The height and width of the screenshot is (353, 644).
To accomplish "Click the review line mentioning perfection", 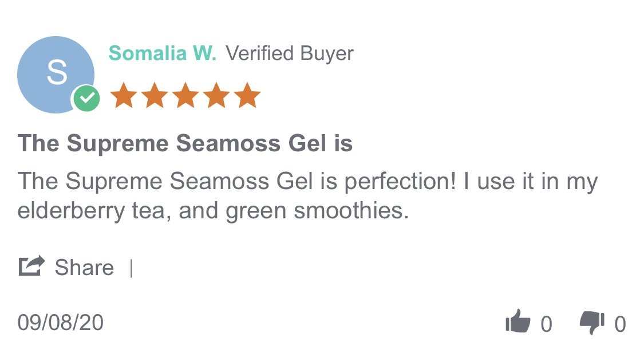I will pos(307,182).
